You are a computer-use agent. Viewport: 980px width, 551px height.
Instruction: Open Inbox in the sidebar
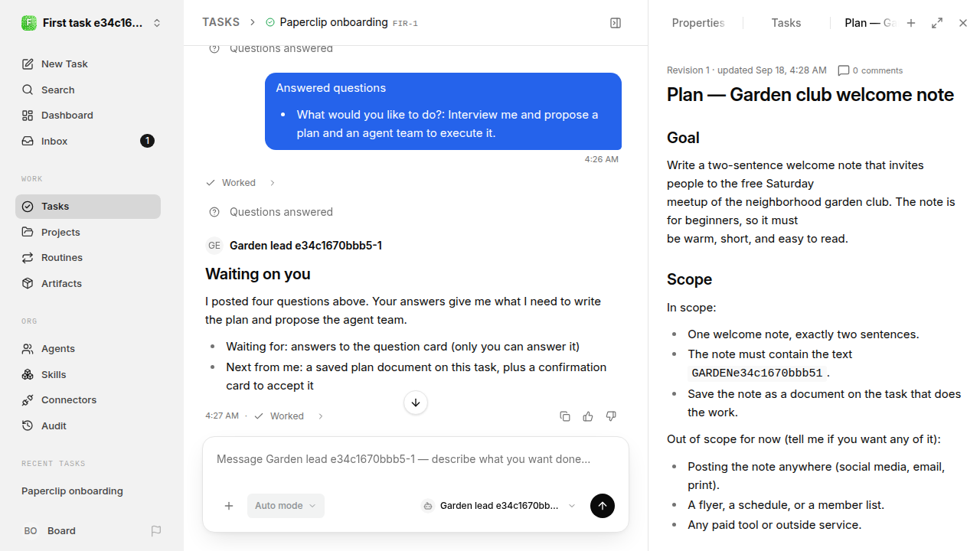click(88, 141)
